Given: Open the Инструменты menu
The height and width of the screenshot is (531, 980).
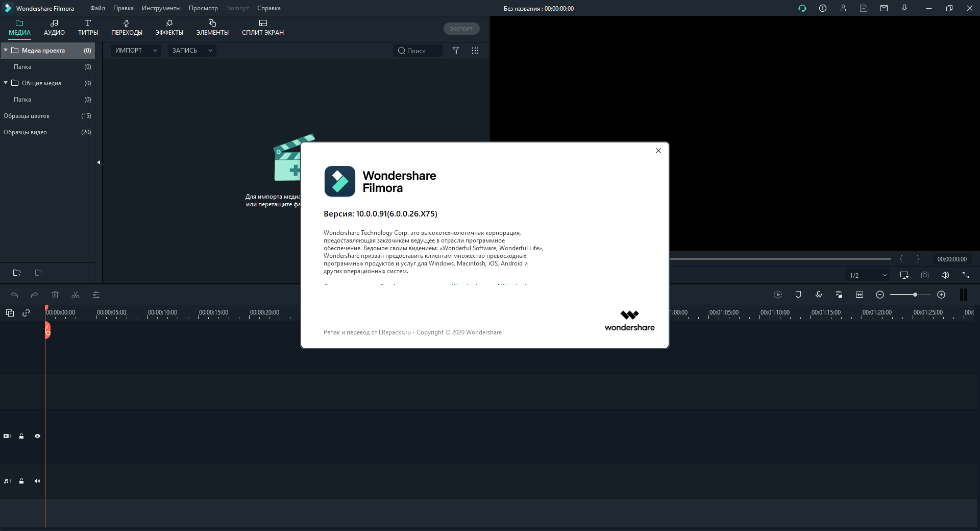Looking at the screenshot, I should coord(161,8).
